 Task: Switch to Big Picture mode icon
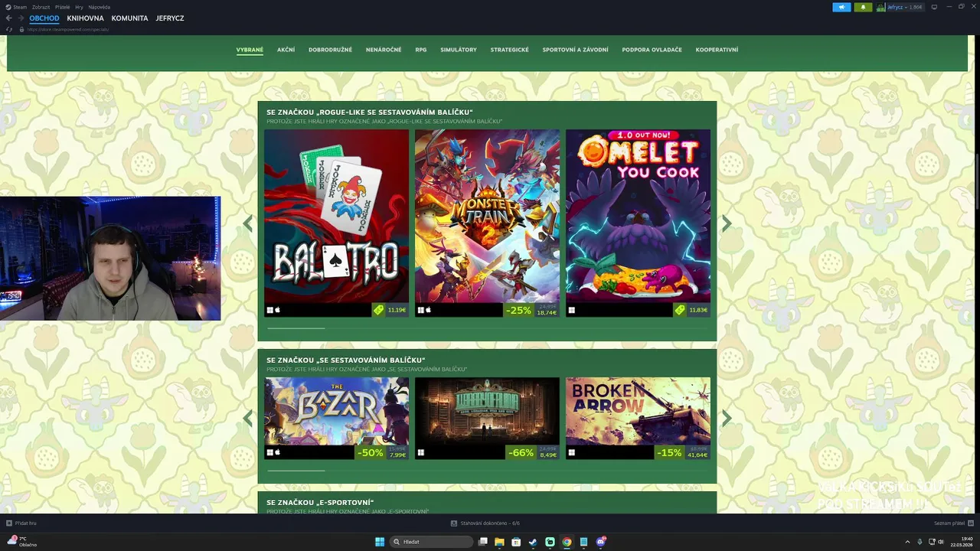(x=934, y=7)
